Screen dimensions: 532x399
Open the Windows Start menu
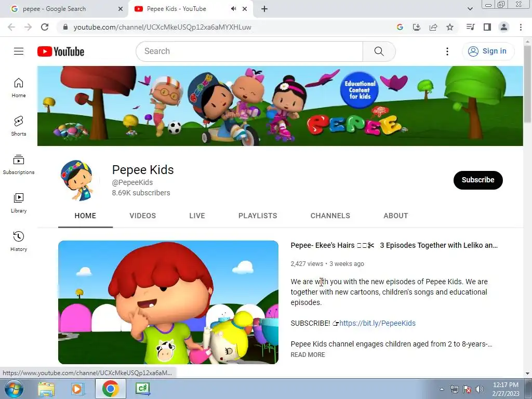point(14,389)
